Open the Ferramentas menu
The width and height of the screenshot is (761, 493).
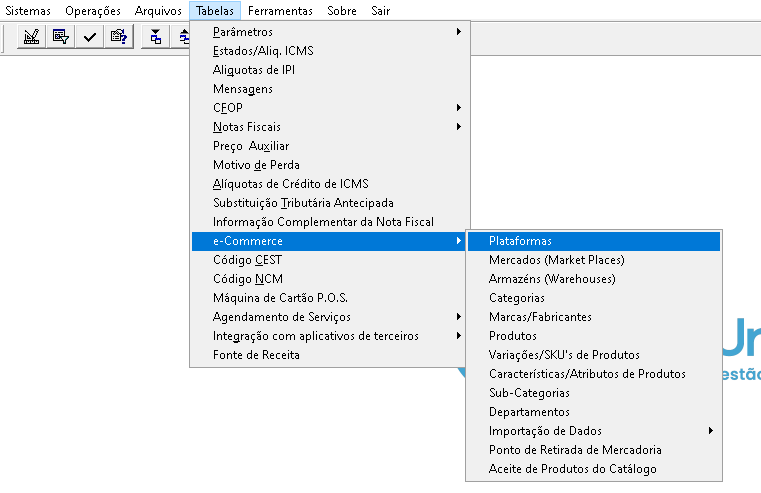[280, 11]
